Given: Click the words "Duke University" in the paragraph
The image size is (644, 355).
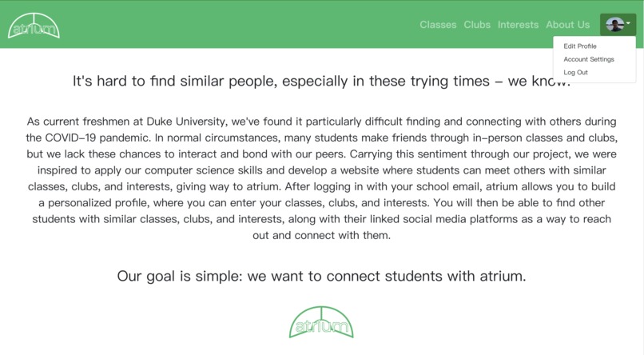Looking at the screenshot, I should coord(186,122).
